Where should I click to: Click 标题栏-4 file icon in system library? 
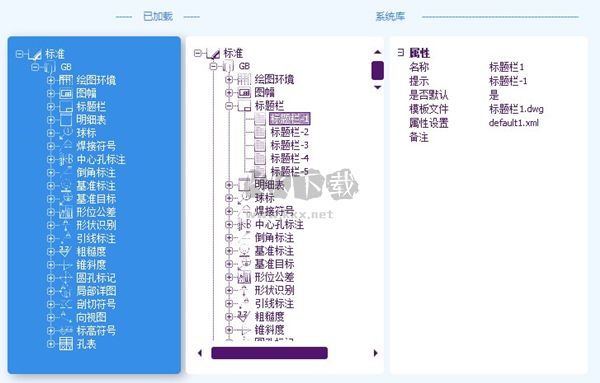tap(260, 158)
